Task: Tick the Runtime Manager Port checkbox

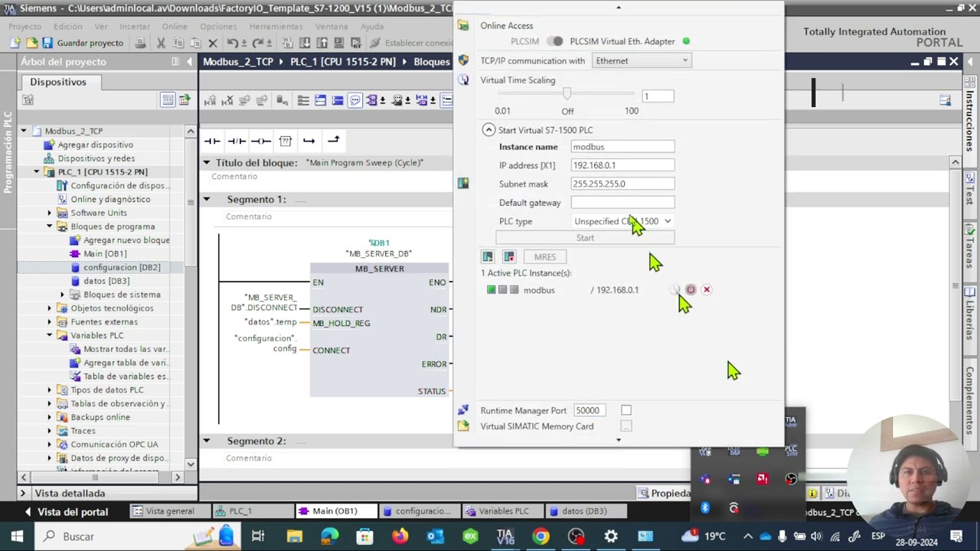Action: 626,410
